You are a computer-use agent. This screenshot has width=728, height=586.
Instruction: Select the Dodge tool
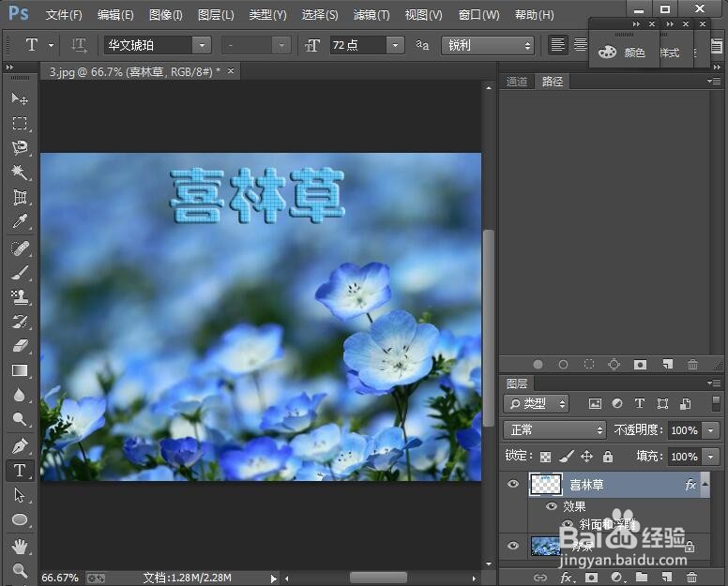[20, 419]
